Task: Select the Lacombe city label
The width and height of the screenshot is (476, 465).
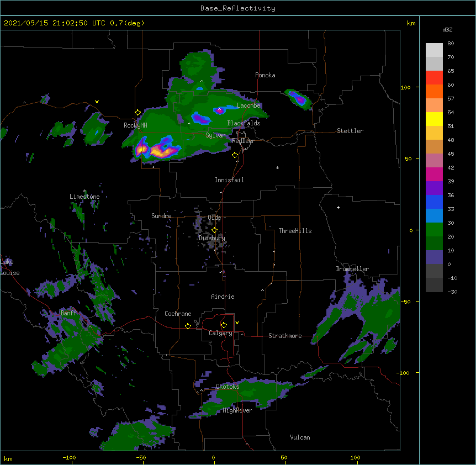Action: pos(248,105)
